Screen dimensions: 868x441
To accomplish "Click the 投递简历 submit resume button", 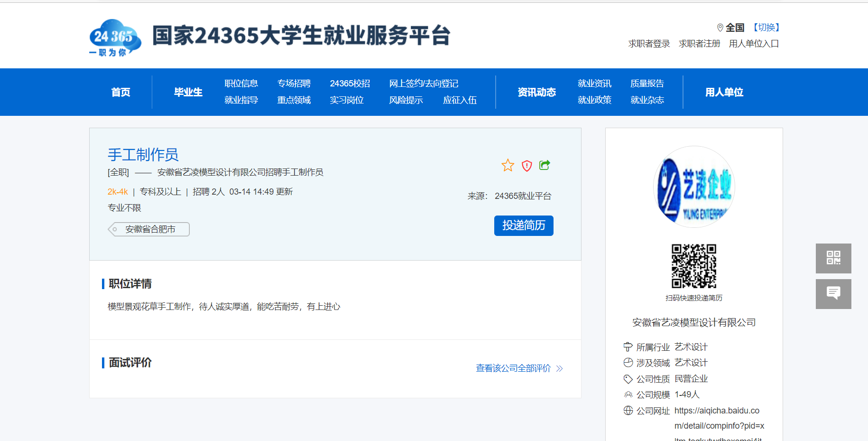I will pos(524,225).
